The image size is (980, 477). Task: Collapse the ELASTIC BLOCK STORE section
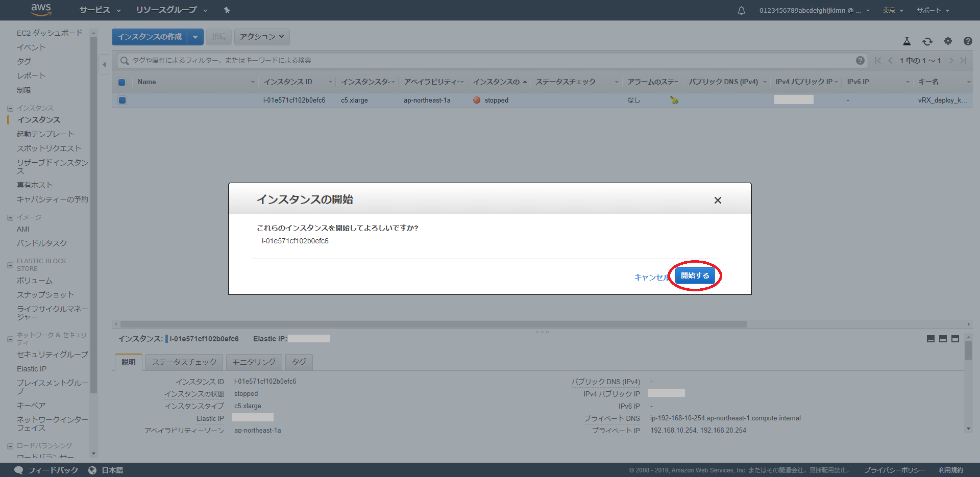tap(10, 265)
